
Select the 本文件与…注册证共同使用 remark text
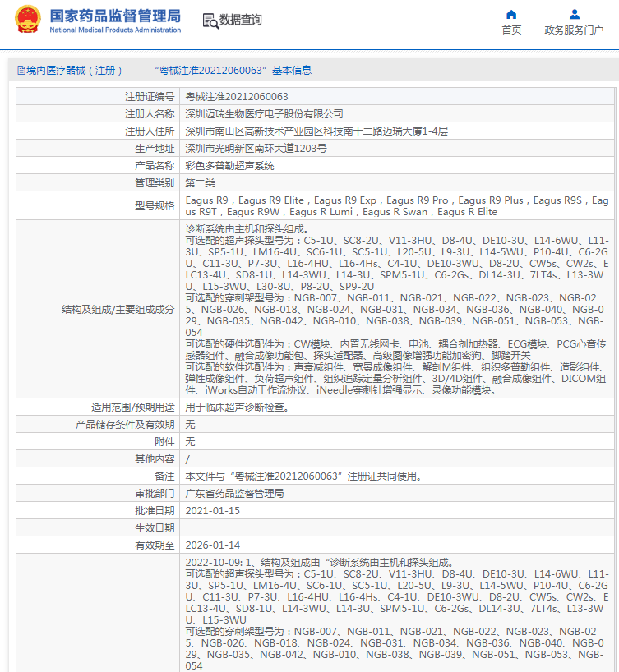coord(304,476)
